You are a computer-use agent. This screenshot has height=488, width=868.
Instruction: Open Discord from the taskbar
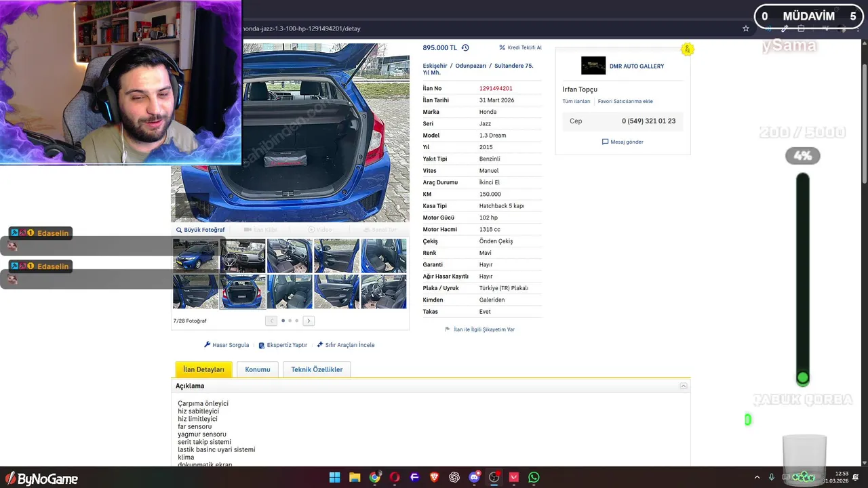(474, 477)
